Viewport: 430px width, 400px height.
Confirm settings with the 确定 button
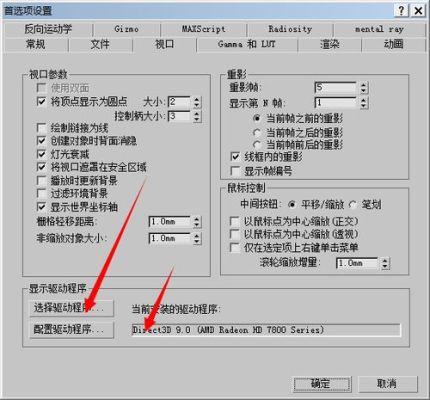322,384
